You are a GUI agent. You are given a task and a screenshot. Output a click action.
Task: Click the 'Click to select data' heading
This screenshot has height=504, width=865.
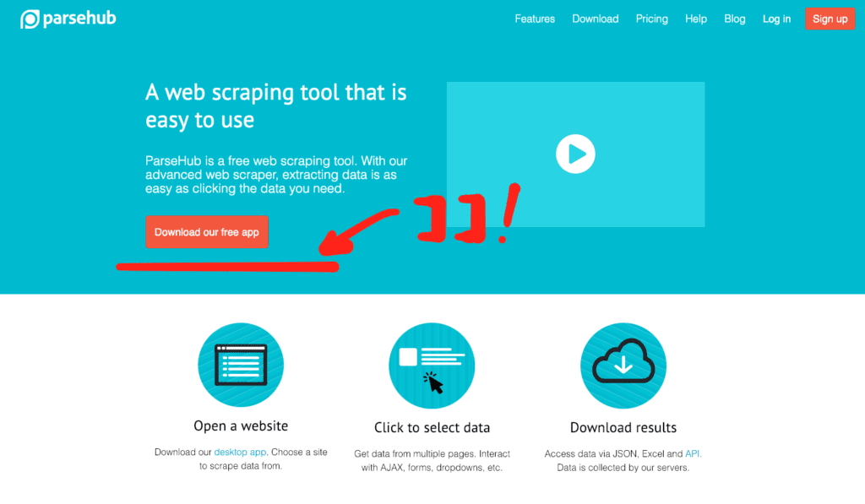(432, 427)
